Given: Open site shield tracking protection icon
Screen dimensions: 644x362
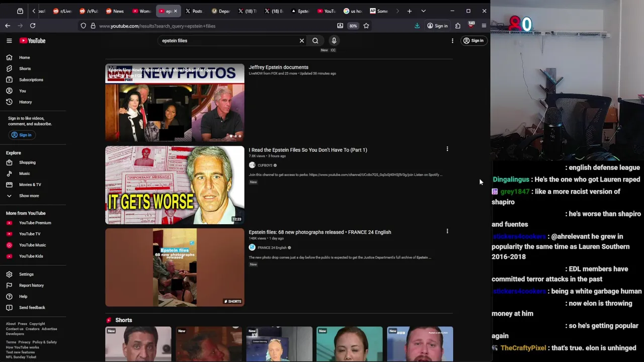Looking at the screenshot, I should coord(84,26).
